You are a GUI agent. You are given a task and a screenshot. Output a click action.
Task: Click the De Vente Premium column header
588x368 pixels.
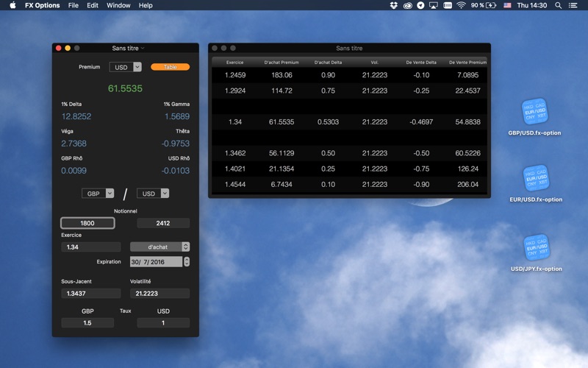[x=467, y=63]
